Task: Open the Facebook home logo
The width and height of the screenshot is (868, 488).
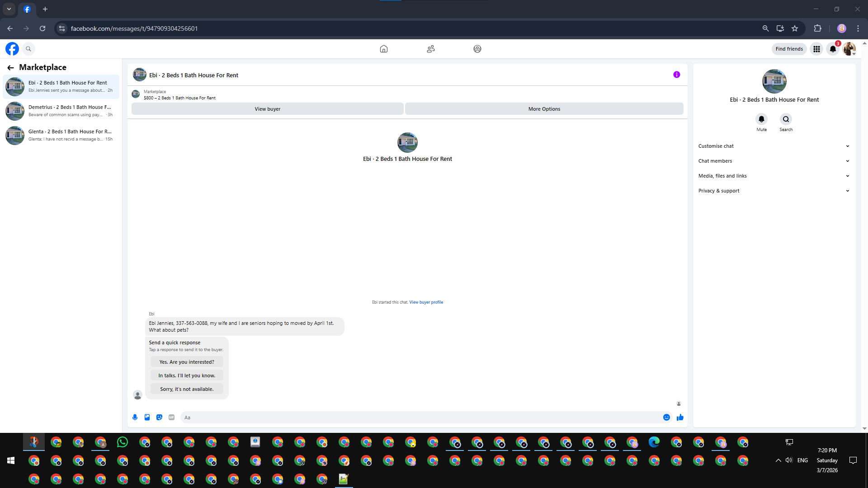Action: pos(12,49)
